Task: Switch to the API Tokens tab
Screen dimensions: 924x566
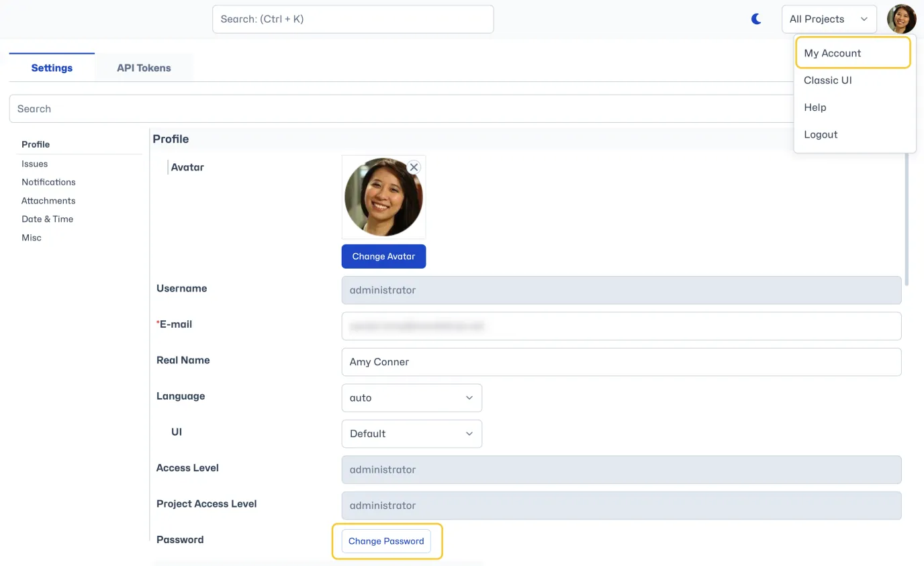Action: (x=144, y=68)
